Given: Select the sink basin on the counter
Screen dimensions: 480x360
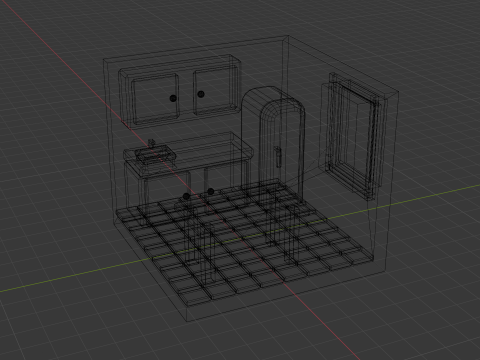Looking at the screenshot, I should tap(155, 155).
